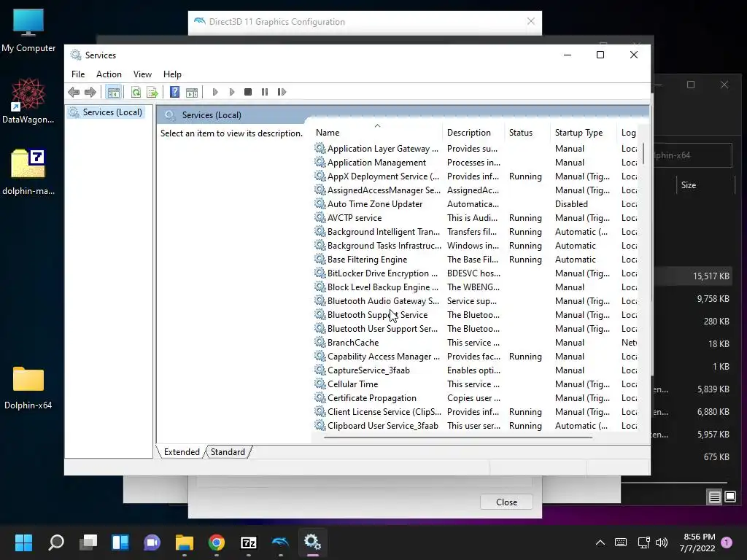
Task: Close Direct3D 11 Graphics Configuration window
Action: (531, 21)
